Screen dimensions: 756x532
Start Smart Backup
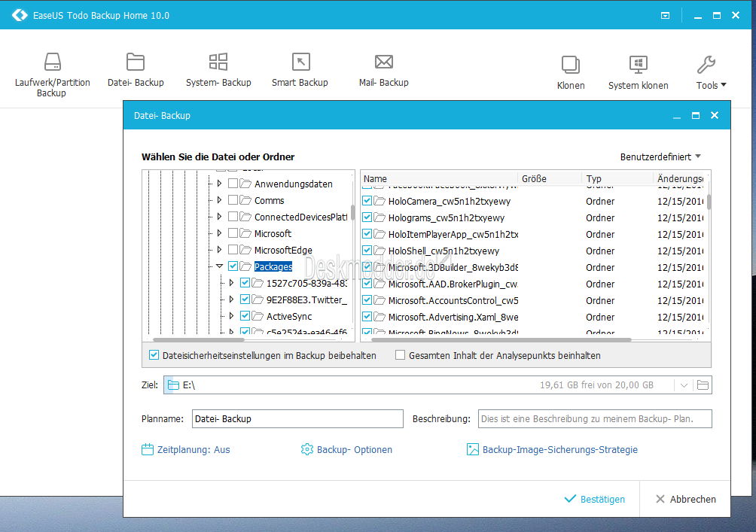300,70
